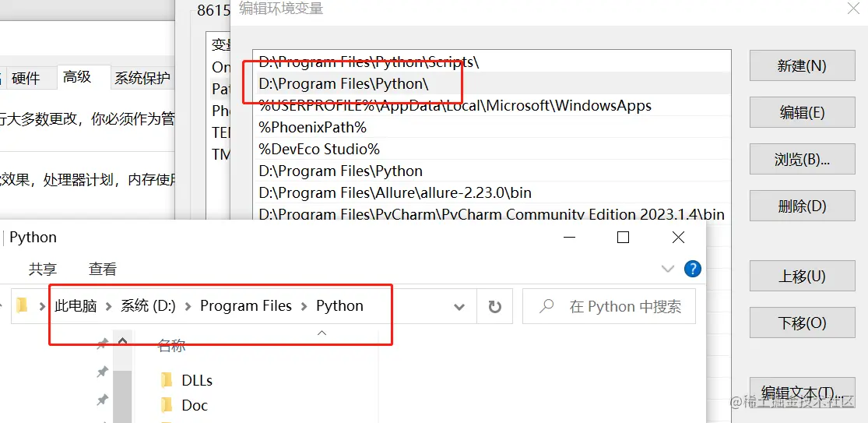Screen dimensions: 868x423
Task: Click the DLLs folder icon
Action: (x=166, y=380)
